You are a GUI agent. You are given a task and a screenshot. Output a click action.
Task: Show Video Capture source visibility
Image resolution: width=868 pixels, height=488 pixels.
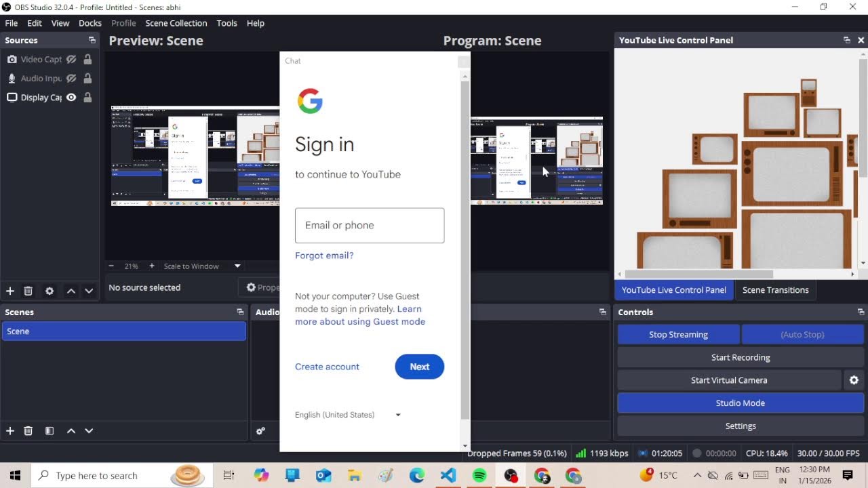pos(71,60)
